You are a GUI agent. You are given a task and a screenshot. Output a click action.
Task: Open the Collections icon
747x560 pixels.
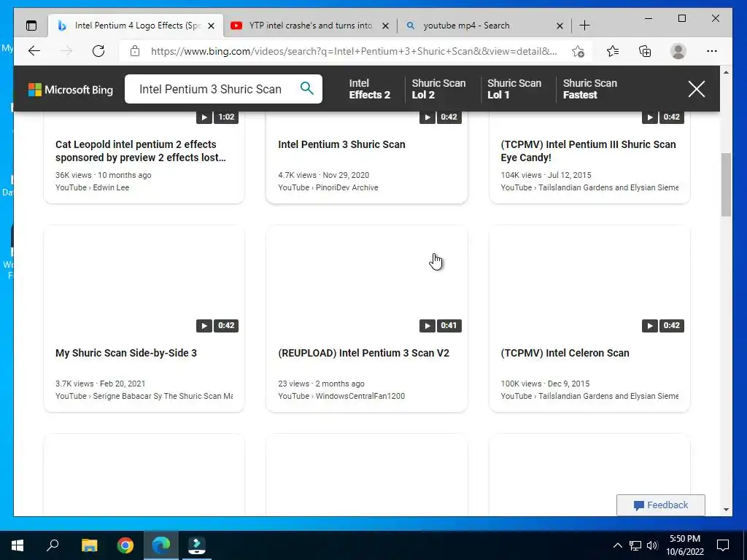(645, 51)
